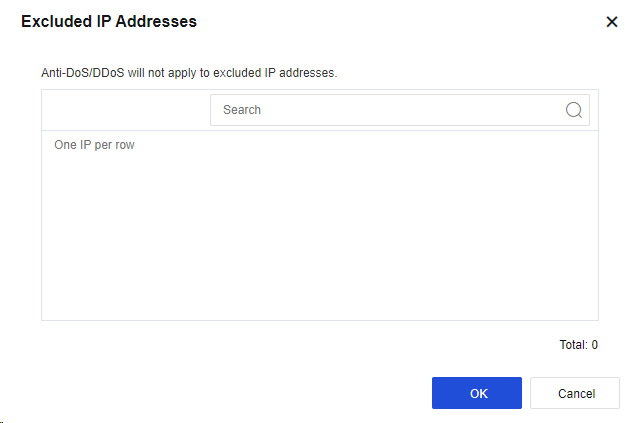This screenshot has width=635, height=423.
Task: Click the 'Excluded IP Addresses' dialog title
Action: coord(109,21)
